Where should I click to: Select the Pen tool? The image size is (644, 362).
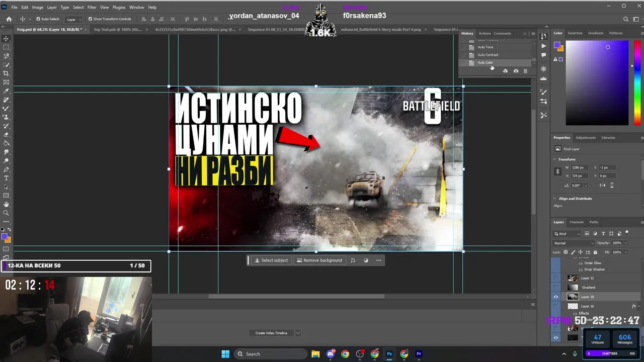coord(7,169)
